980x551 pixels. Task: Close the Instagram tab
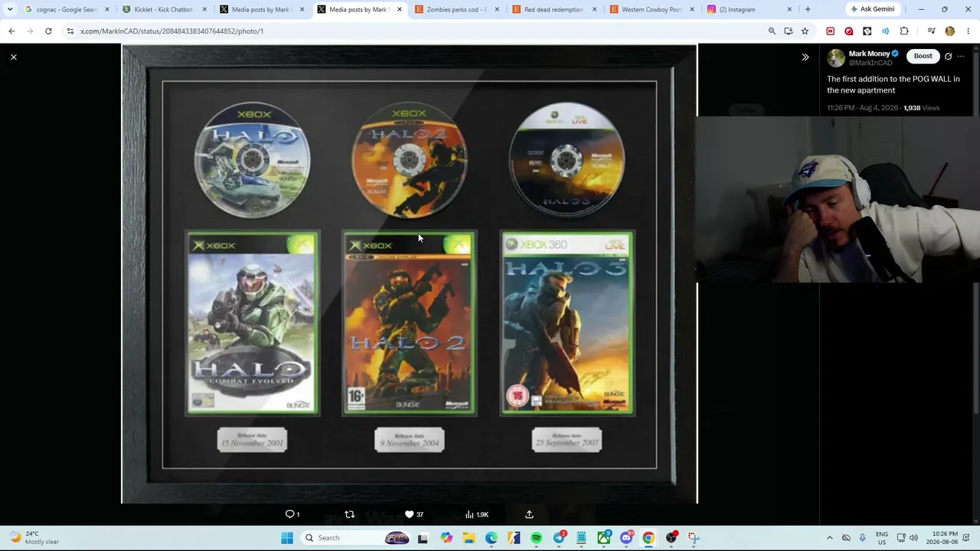(789, 9)
